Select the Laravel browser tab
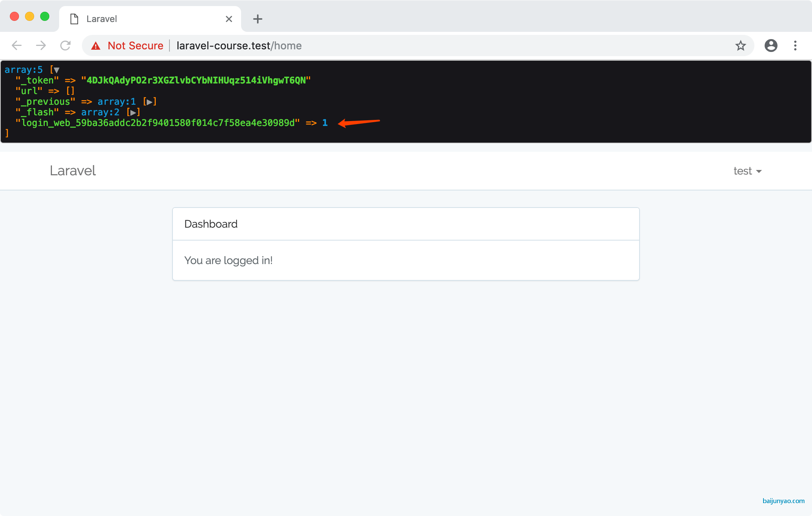This screenshot has height=516, width=812. point(150,19)
